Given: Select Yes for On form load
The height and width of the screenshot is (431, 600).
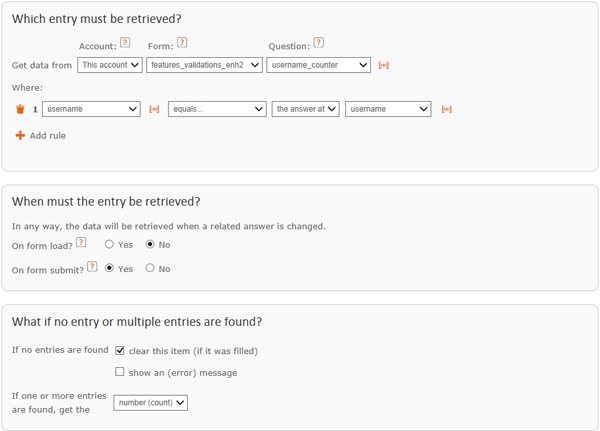Looking at the screenshot, I should coord(109,244).
